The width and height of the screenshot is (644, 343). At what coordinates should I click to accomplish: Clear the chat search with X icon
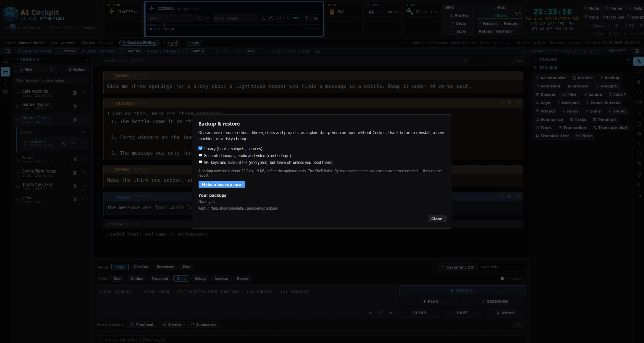(x=465, y=61)
